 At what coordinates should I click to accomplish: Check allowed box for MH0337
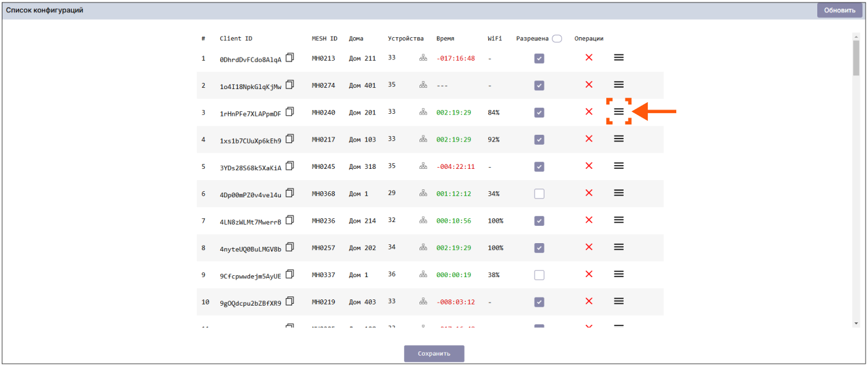pos(539,275)
